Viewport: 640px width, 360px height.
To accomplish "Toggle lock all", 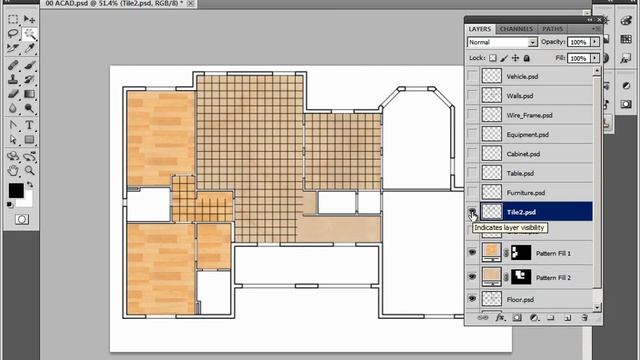I will tap(527, 58).
